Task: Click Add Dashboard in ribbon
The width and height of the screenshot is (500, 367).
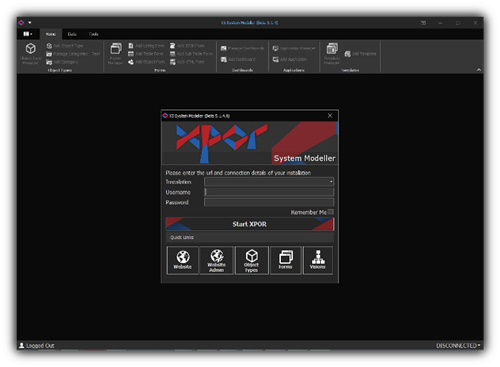Action: (238, 59)
